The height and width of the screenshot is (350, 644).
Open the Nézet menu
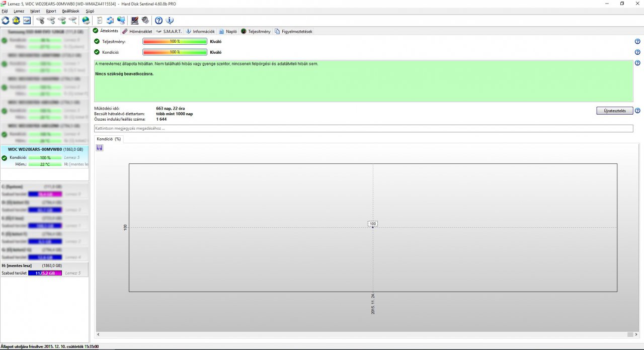coord(35,11)
